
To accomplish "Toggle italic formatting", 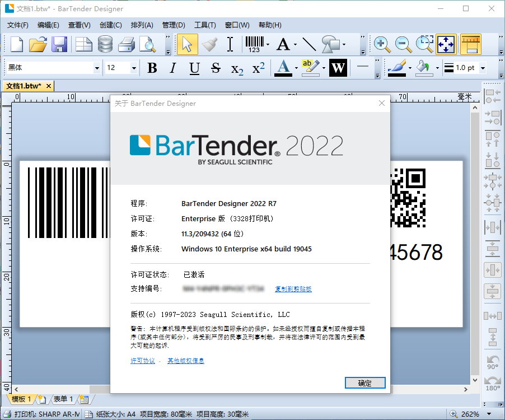I will (x=173, y=68).
